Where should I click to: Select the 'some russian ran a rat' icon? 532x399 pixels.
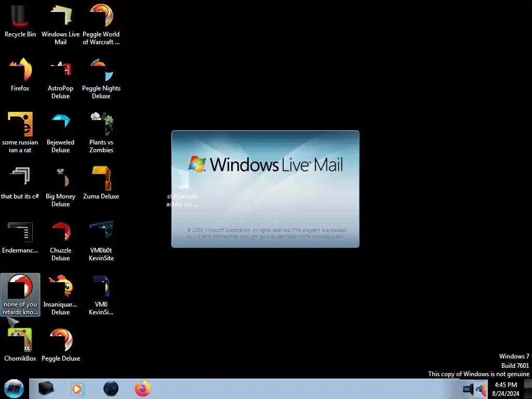(x=20, y=132)
